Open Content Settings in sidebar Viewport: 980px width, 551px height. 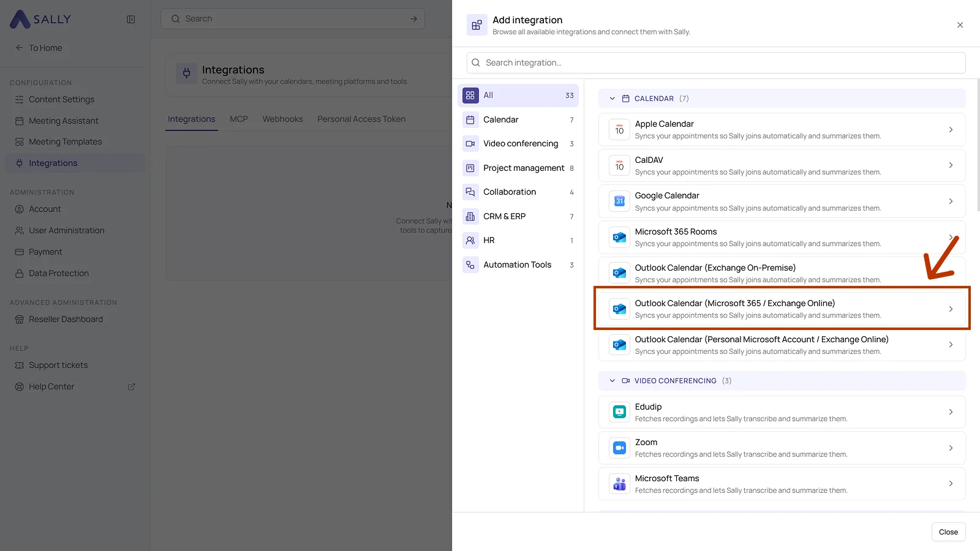[x=75, y=99]
